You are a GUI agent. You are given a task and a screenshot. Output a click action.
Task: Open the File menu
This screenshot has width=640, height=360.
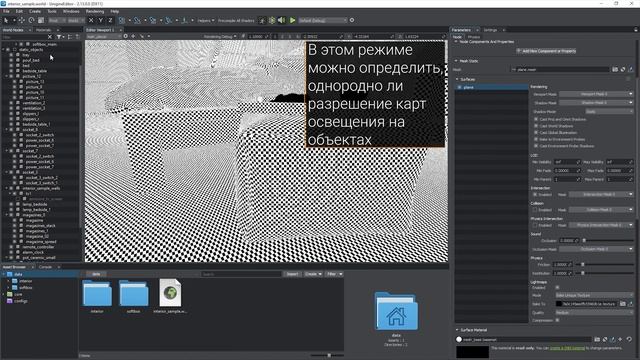7,11
